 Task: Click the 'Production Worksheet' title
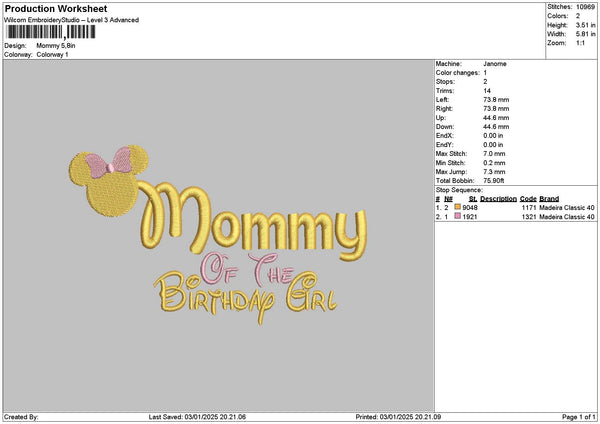pyautogui.click(x=56, y=8)
